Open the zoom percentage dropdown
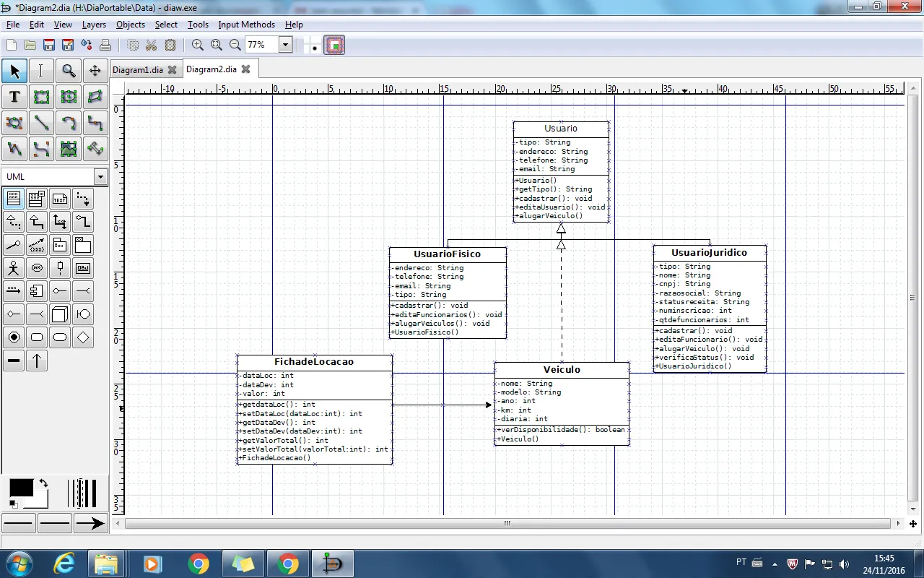This screenshot has width=924, height=578. (x=285, y=45)
